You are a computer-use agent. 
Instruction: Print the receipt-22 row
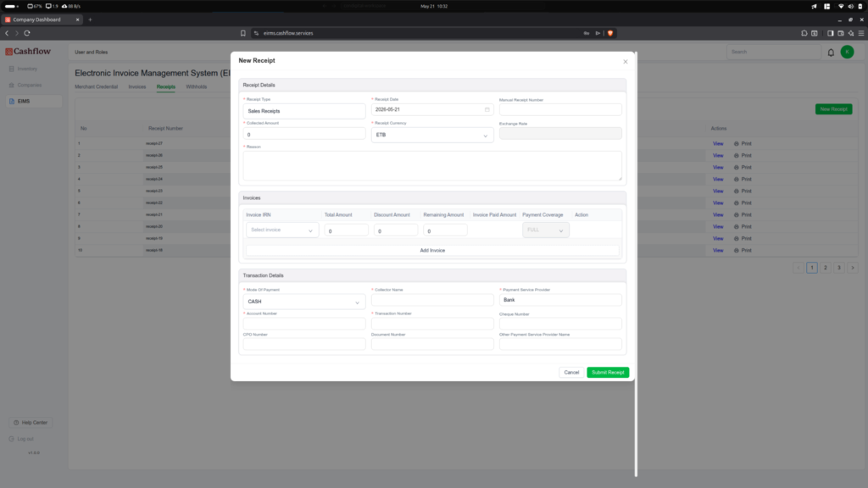[x=743, y=203]
